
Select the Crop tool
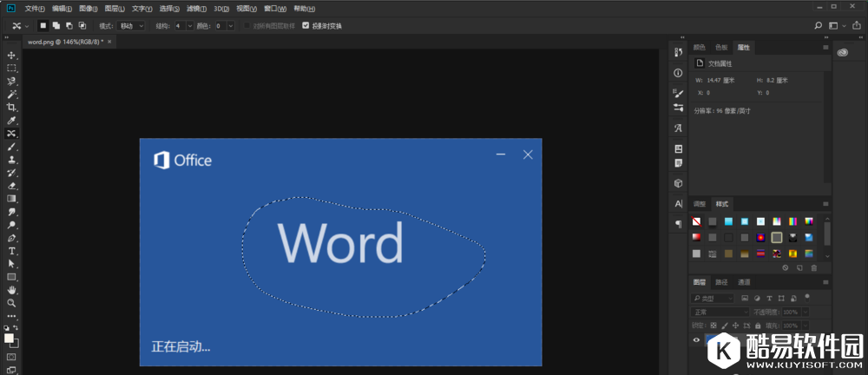pos(11,107)
